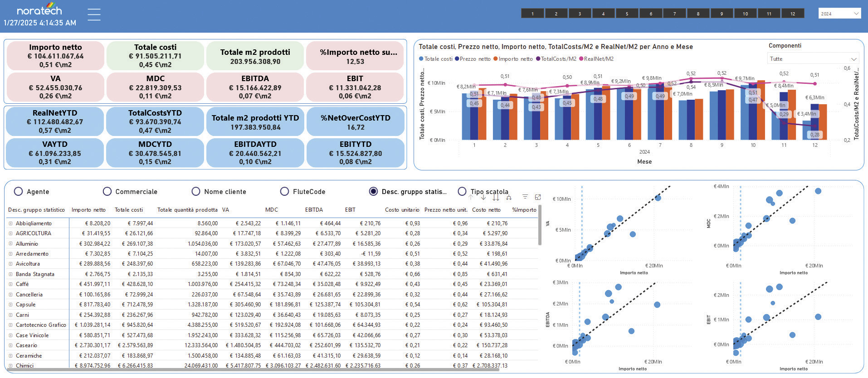Expand the Ceramiche row
This screenshot has height=378, width=868.
click(x=10, y=356)
